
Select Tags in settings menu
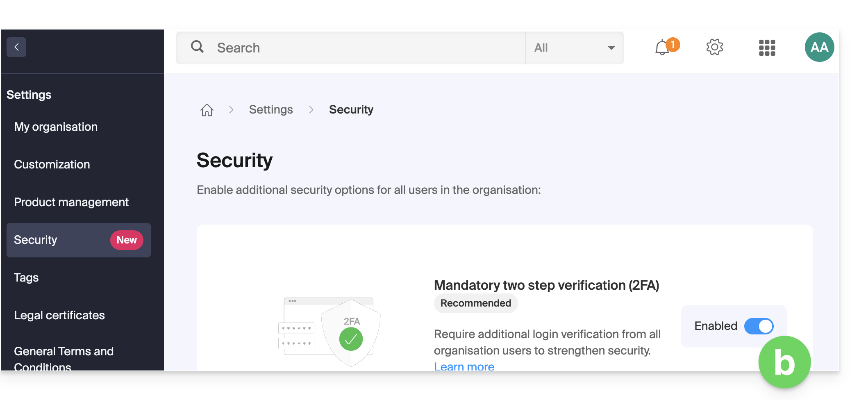pyautogui.click(x=26, y=277)
